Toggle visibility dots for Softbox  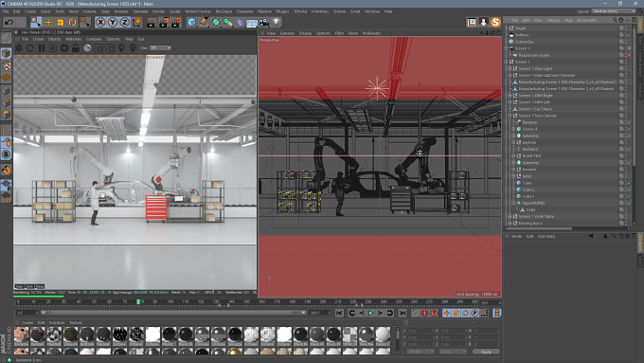click(x=626, y=35)
